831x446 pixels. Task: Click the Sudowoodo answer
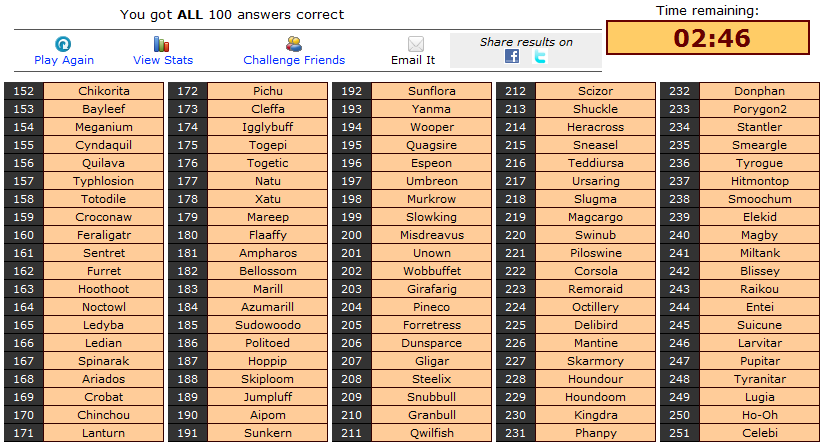tap(268, 325)
